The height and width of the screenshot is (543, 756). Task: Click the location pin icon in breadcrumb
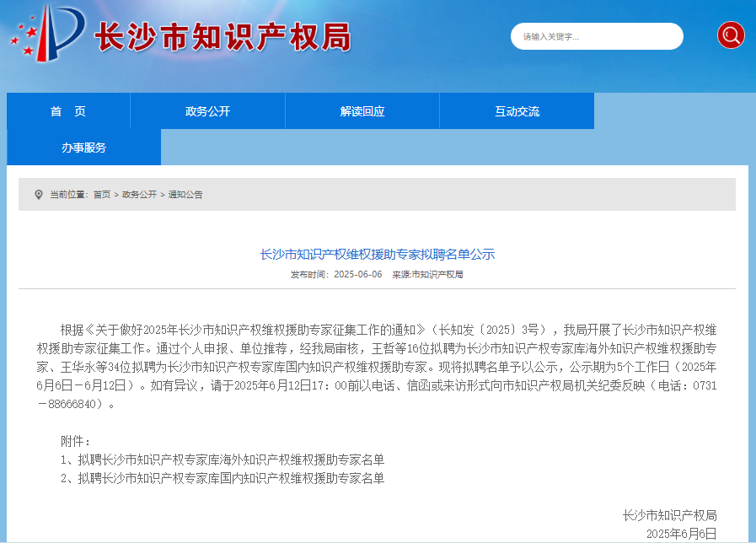click(x=38, y=195)
